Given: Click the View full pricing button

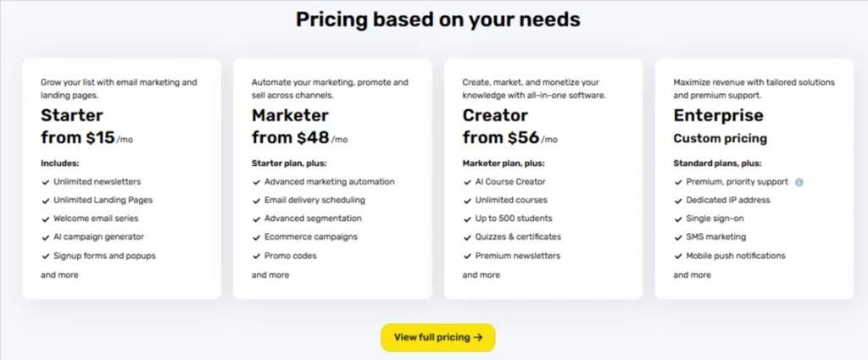Looking at the screenshot, I should 438,337.
